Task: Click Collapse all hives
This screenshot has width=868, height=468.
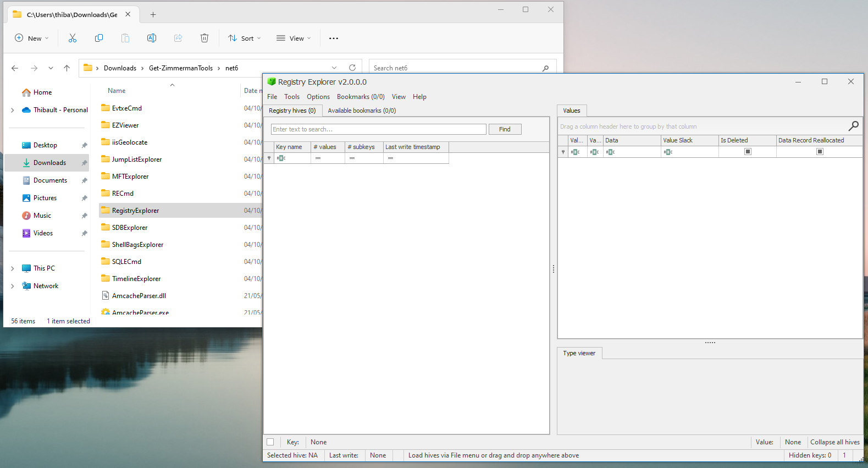Action: 834,442
